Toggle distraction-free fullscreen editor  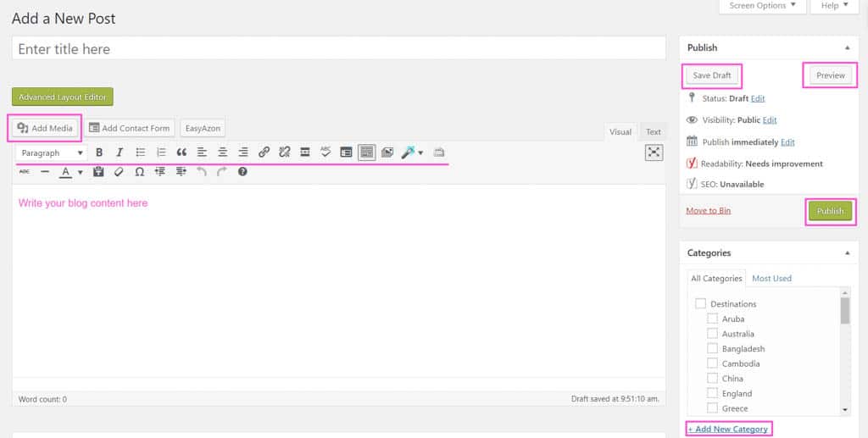click(654, 152)
